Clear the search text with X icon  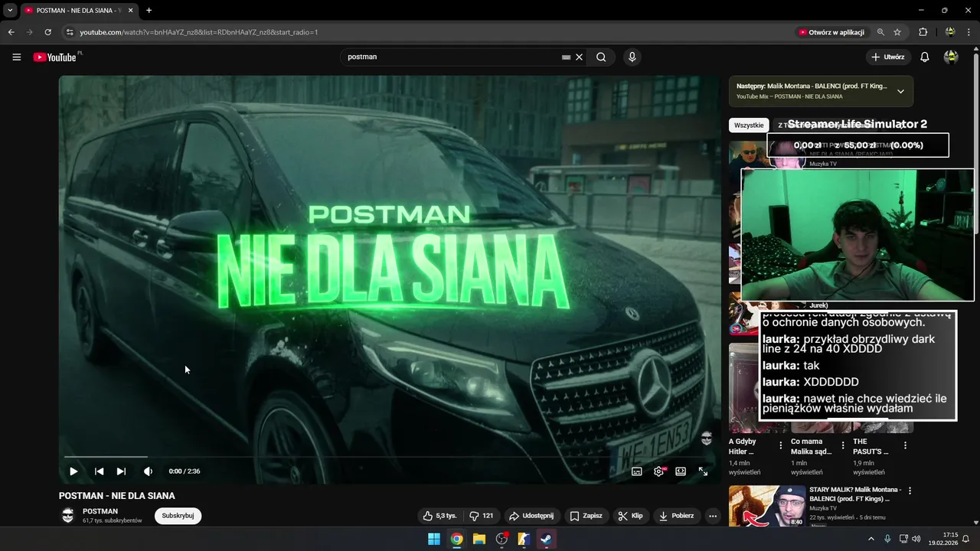click(x=580, y=57)
